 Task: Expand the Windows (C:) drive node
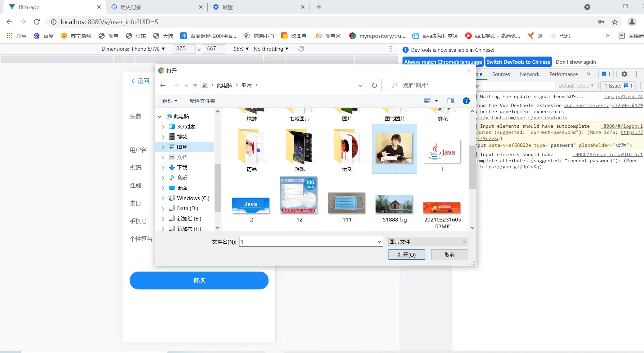[163, 198]
